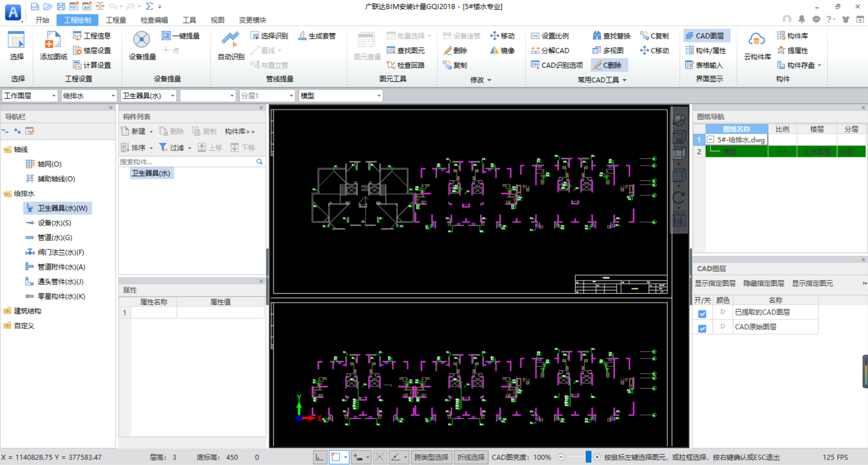Image resolution: width=868 pixels, height=465 pixels.
Task: Open 设置比例 set scale tool
Action: point(550,36)
